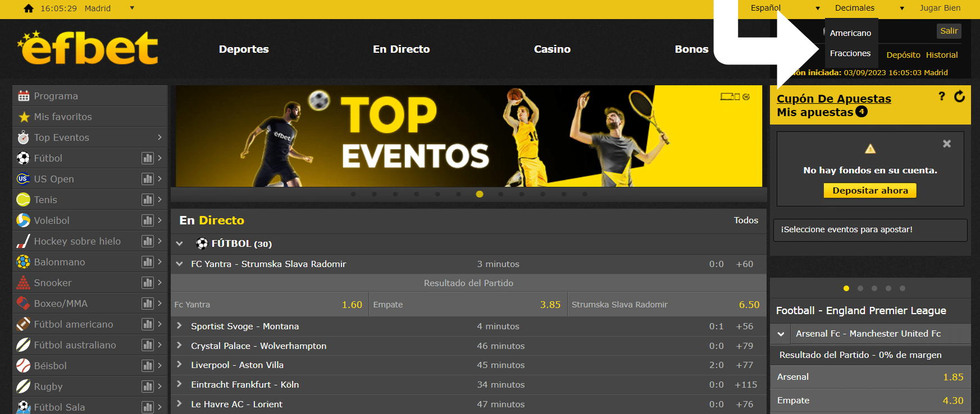
Task: Open the Casino tab
Action: coord(552,49)
